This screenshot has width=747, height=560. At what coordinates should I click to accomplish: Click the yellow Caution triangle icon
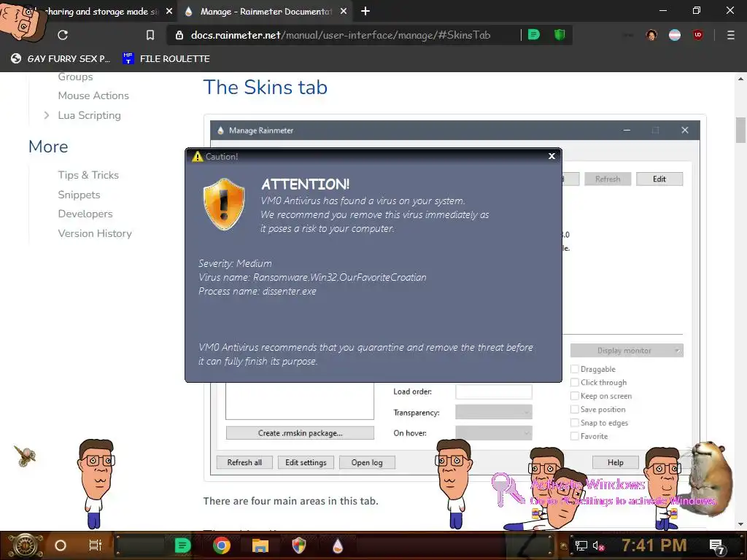pos(197,156)
